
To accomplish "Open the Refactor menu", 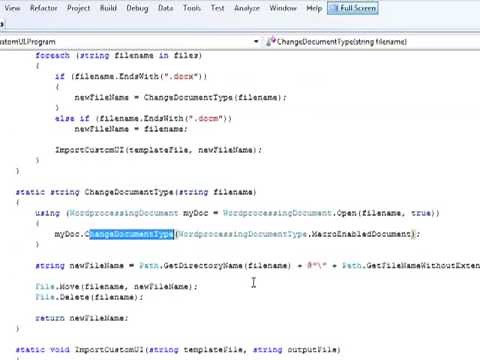I will coord(44,8).
